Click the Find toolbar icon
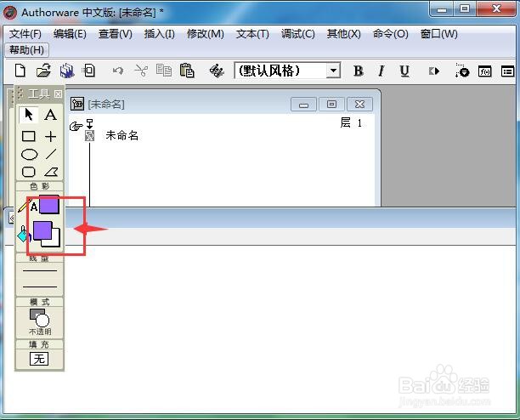Screen dimensions: 520x420 tap(217, 71)
